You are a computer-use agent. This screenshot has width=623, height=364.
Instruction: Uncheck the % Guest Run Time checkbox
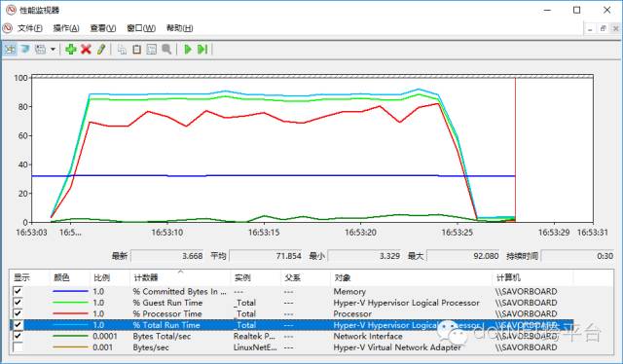[18, 302]
